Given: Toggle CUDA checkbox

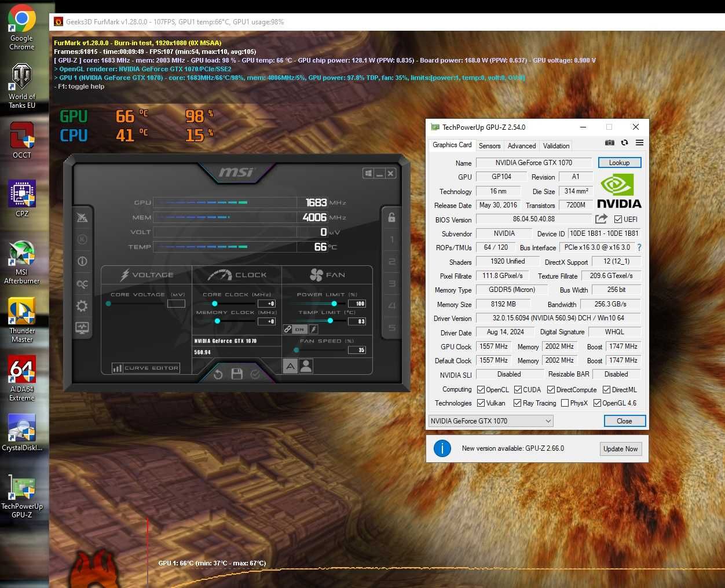Looking at the screenshot, I should tap(518, 390).
